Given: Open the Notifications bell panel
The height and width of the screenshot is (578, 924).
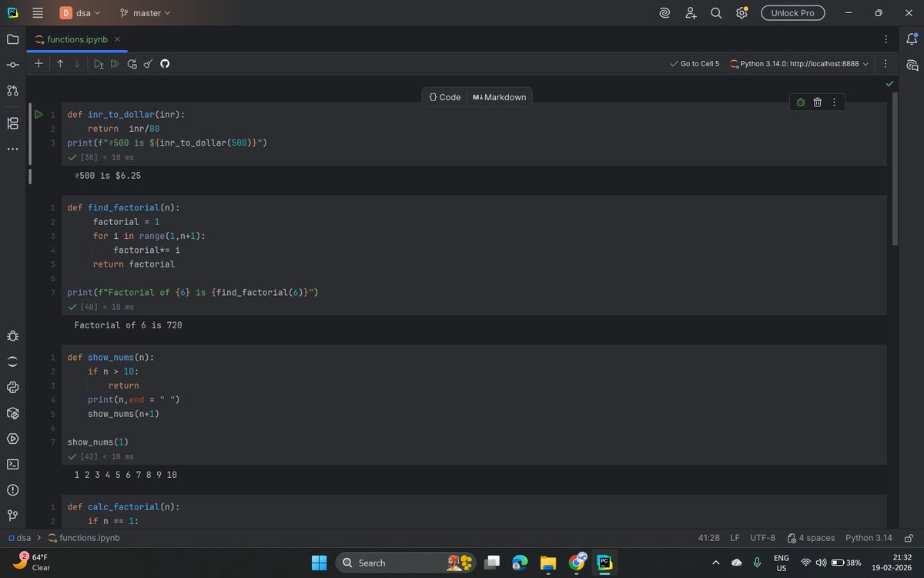Looking at the screenshot, I should (912, 39).
